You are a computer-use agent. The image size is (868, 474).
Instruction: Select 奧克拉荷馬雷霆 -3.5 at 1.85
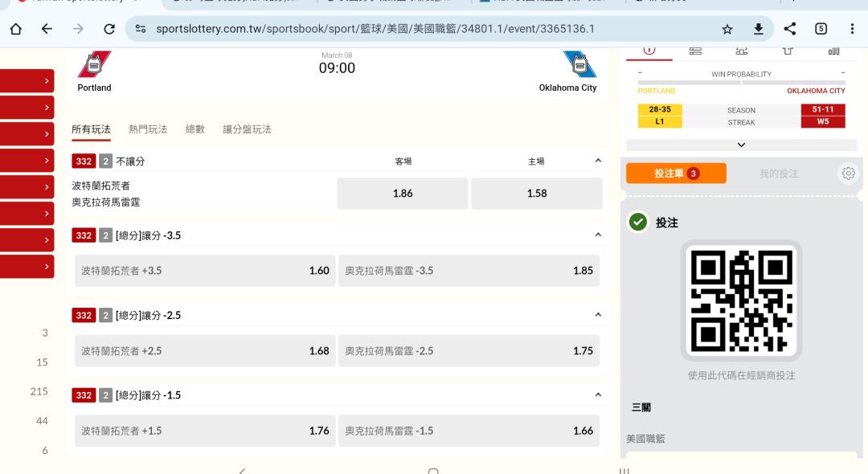469,271
